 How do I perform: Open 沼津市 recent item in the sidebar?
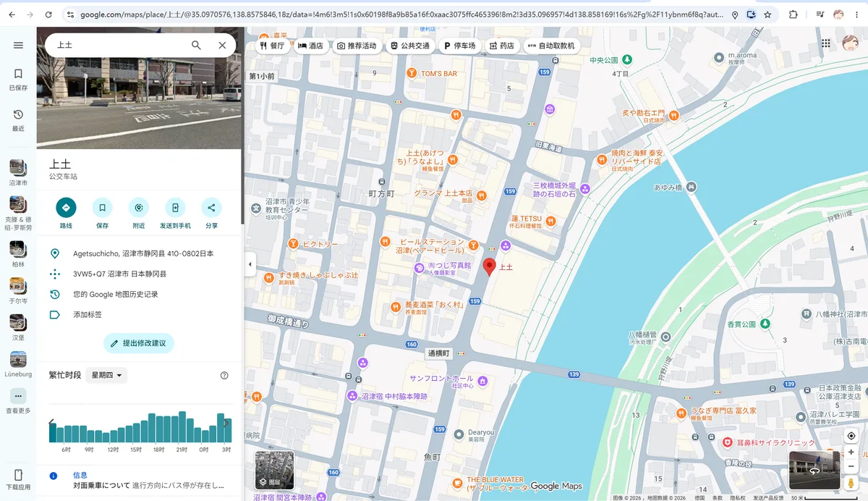(x=18, y=173)
